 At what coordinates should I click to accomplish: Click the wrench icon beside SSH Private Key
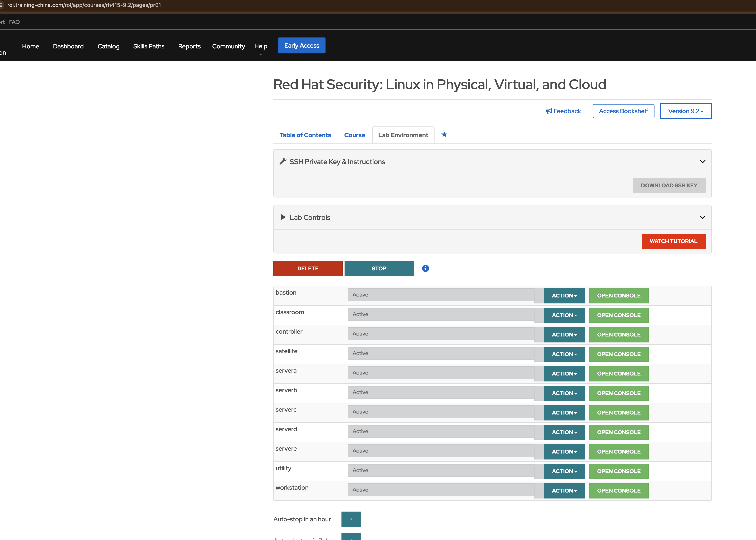(x=283, y=161)
